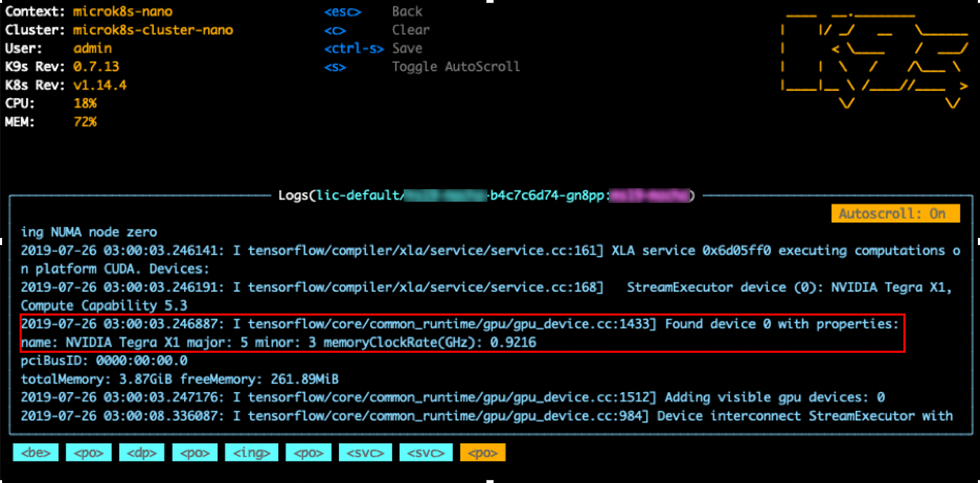This screenshot has width=980, height=483.
Task: Click Context value microk8s-nano
Action: click(x=123, y=12)
